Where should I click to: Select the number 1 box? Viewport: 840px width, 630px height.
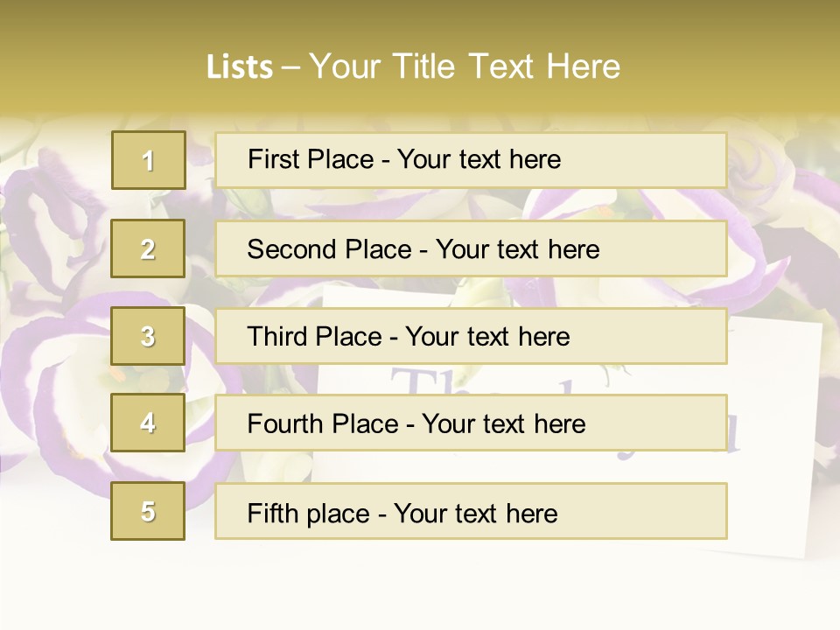149,160
